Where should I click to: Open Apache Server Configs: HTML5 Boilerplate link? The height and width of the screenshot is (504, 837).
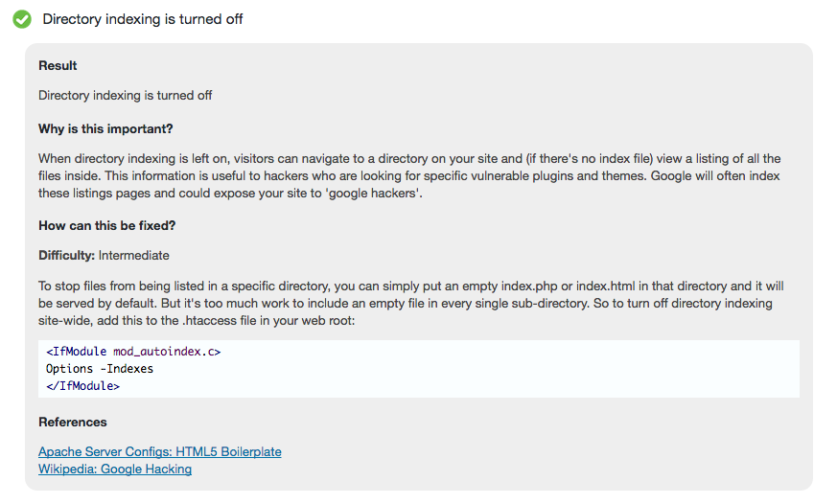(159, 451)
